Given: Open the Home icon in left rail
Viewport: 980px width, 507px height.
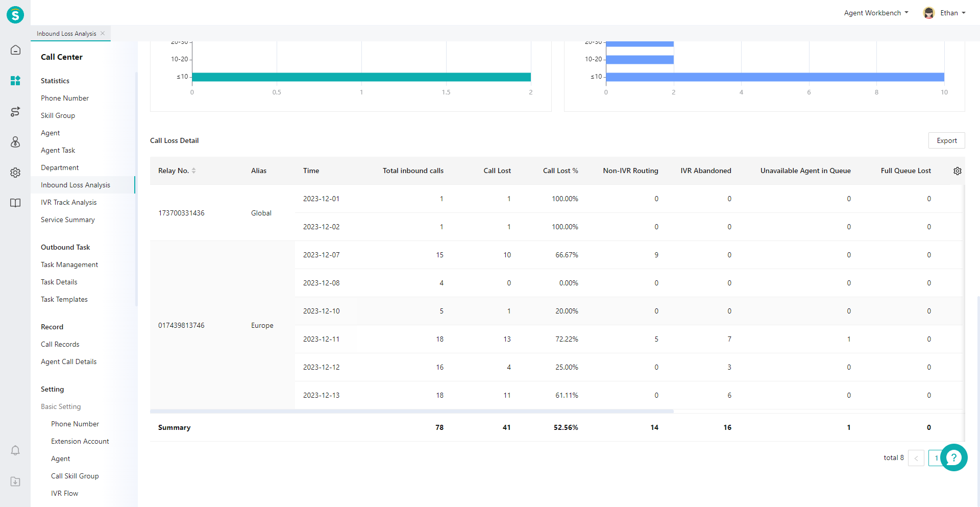Looking at the screenshot, I should pyautogui.click(x=15, y=50).
